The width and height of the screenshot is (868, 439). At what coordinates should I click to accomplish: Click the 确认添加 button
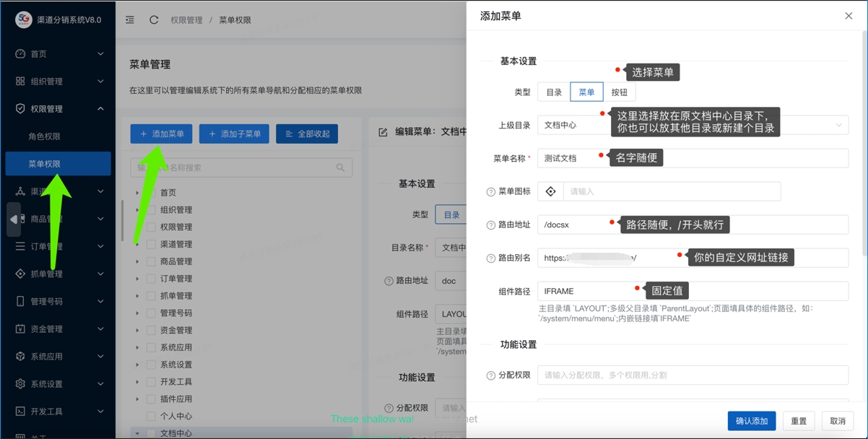point(751,421)
